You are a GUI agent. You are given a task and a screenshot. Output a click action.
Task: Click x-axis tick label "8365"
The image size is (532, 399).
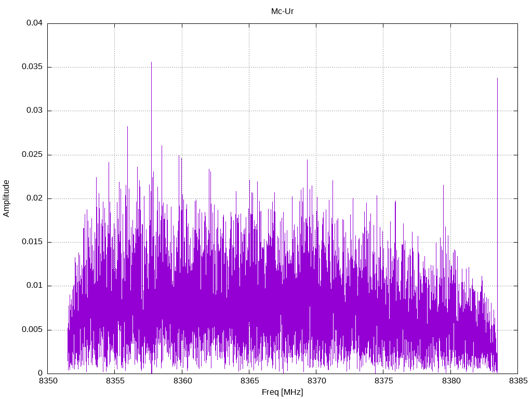point(249,381)
